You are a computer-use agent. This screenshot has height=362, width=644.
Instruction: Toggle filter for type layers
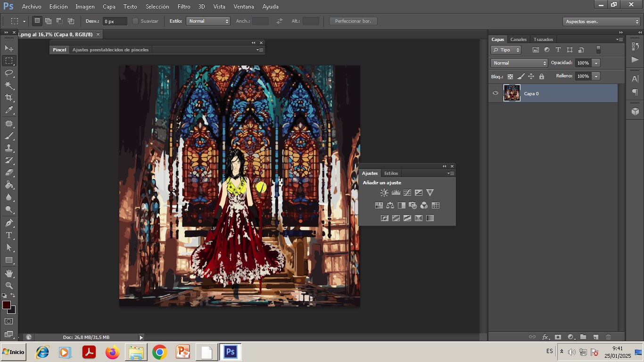pos(558,49)
